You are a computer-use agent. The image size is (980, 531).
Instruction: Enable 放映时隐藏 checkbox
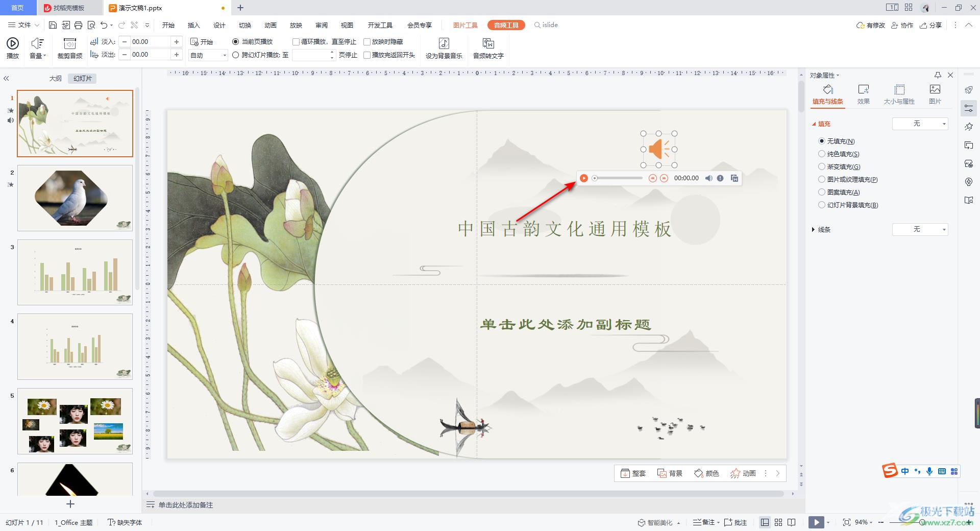pyautogui.click(x=367, y=42)
